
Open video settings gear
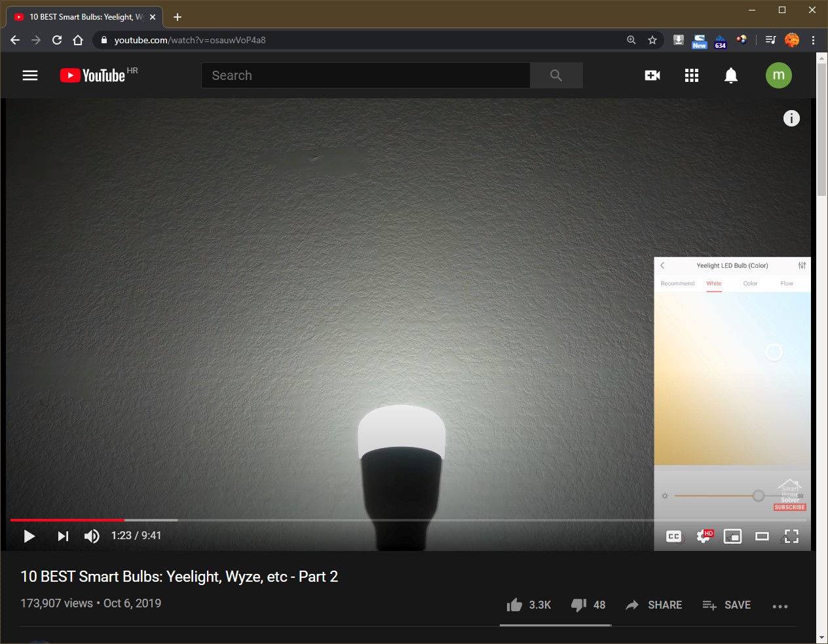[704, 537]
